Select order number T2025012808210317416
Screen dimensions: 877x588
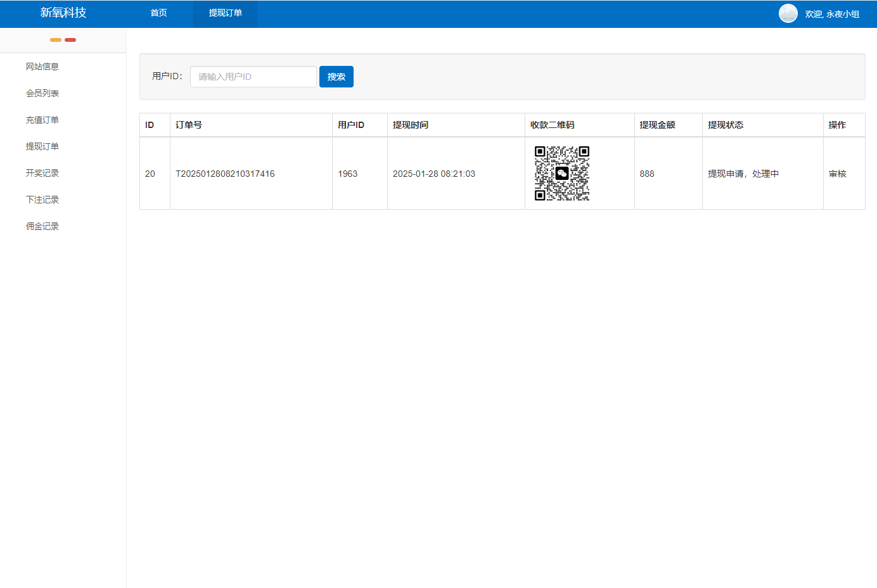click(x=224, y=173)
